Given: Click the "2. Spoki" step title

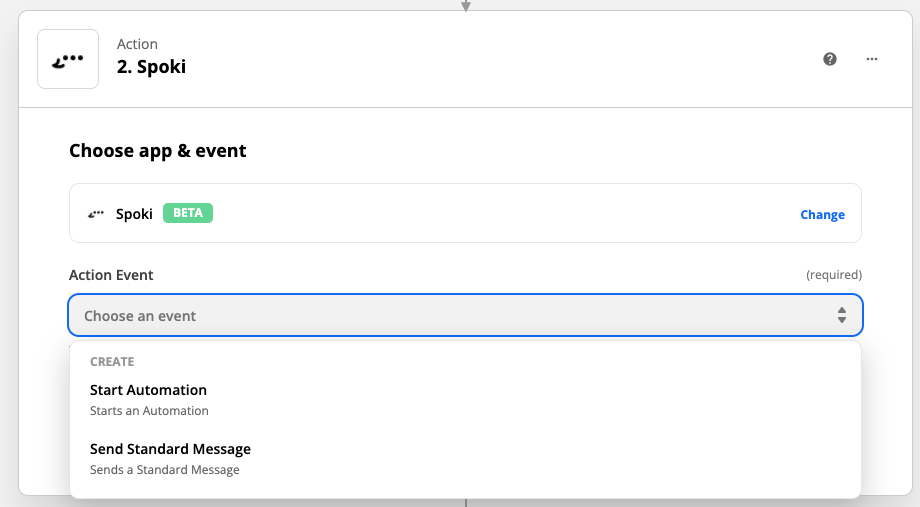Looking at the screenshot, I should (x=151, y=68).
